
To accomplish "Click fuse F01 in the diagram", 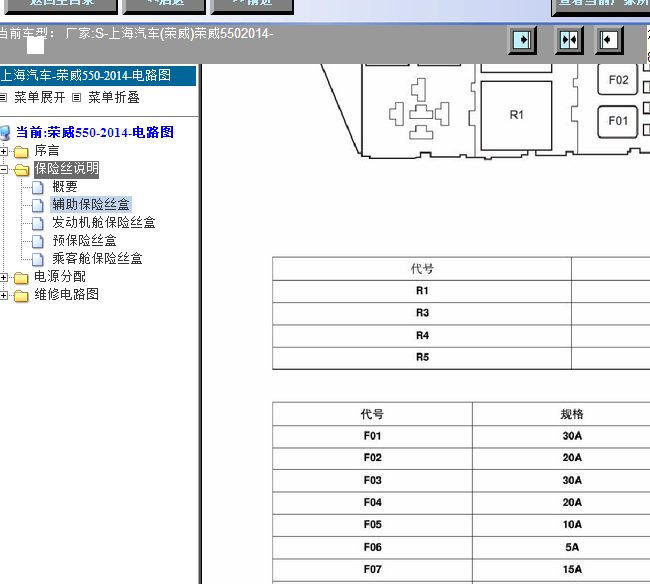I will [618, 121].
